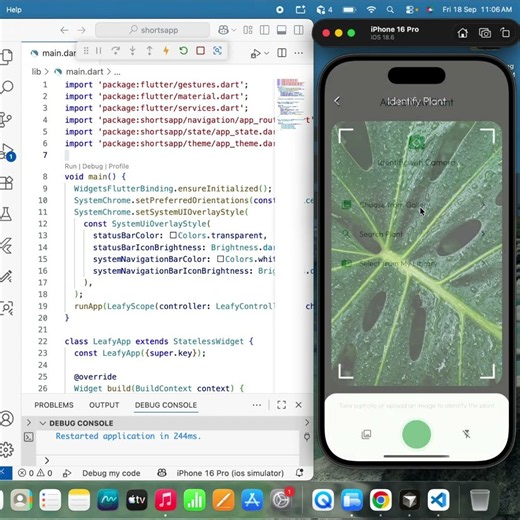Open Music app from the Dock
Screen dimensions: 520x520
click(x=165, y=500)
